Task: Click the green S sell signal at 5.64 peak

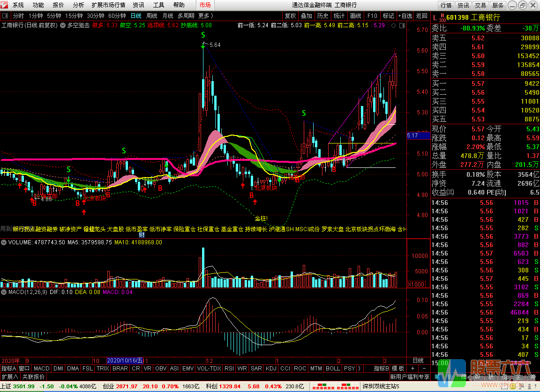Action: (x=203, y=35)
